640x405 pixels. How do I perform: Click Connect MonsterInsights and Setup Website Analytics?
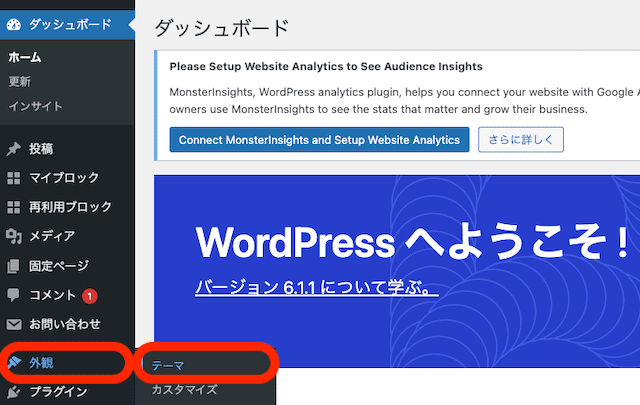coord(319,140)
